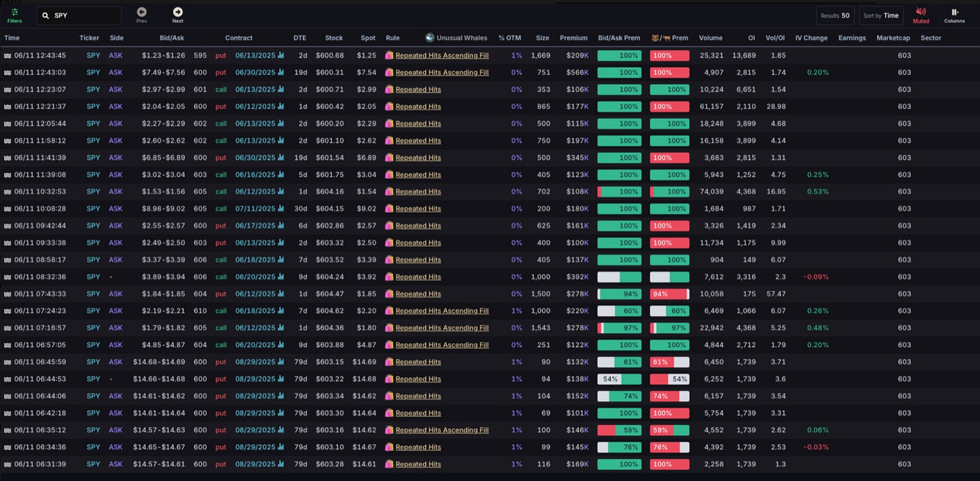Click the pink rule icon in the 06:57:05 row

(x=389, y=345)
